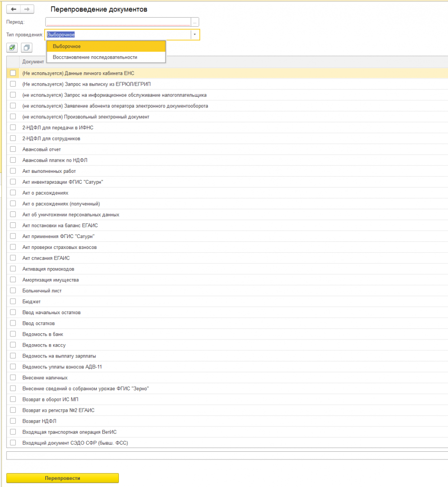Click Акт об уничтожении персональных данных
Screen dimensions: 448x487
click(227, 215)
